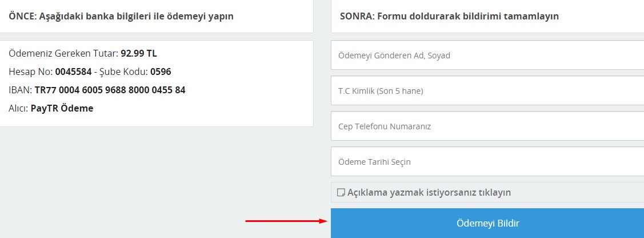Focus the 'Ödemeyi Gönderen Ad, Soyad' field
Screen dimensions: 644x238
tap(487, 55)
